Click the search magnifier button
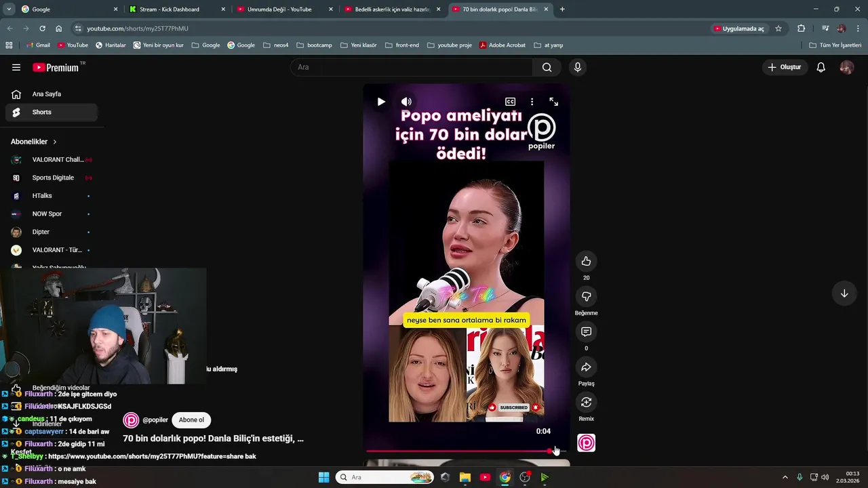The height and width of the screenshot is (488, 868). point(547,67)
